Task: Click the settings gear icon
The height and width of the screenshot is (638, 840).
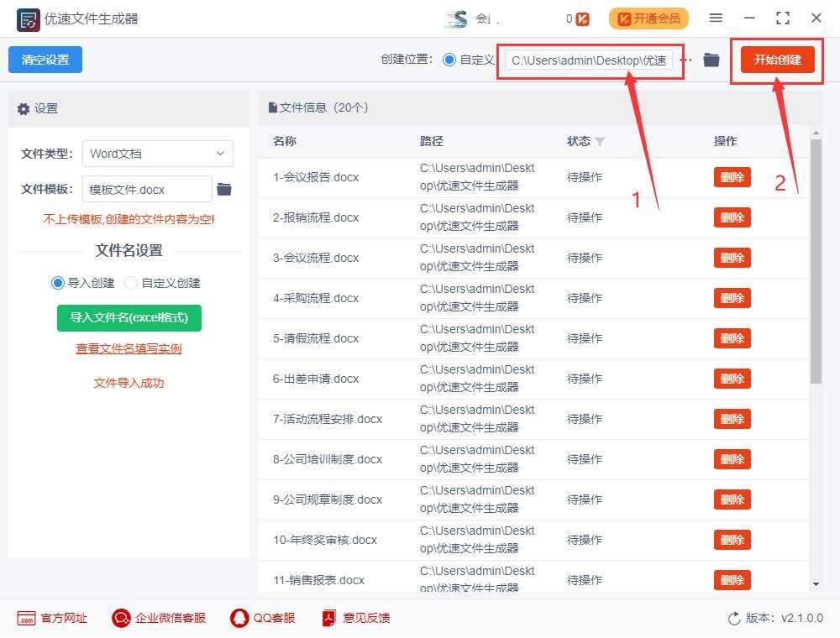Action: point(24,108)
